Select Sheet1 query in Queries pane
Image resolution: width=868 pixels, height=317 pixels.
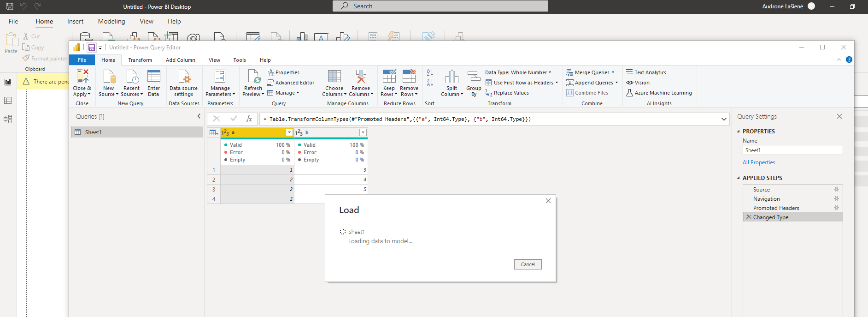pyautogui.click(x=137, y=132)
